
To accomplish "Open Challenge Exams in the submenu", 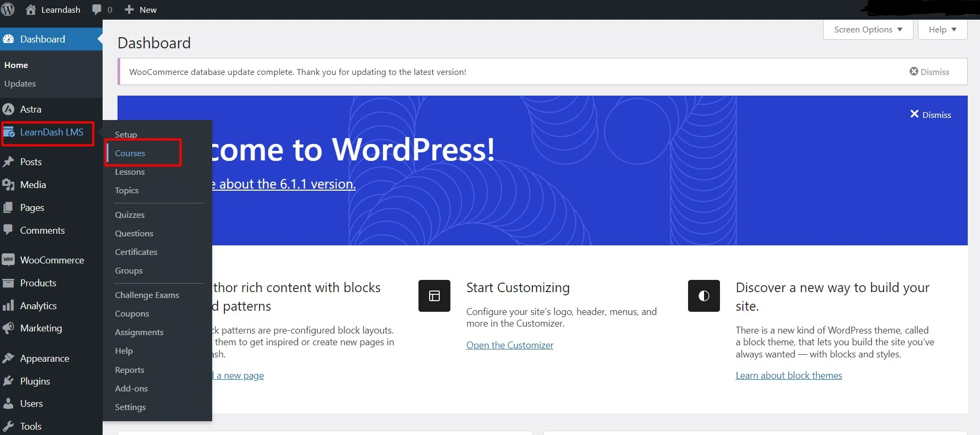I will 147,295.
